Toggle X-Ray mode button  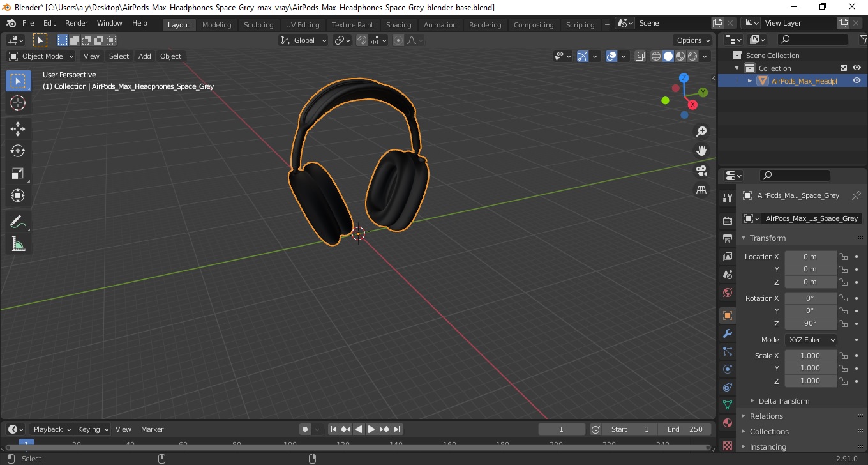[640, 56]
